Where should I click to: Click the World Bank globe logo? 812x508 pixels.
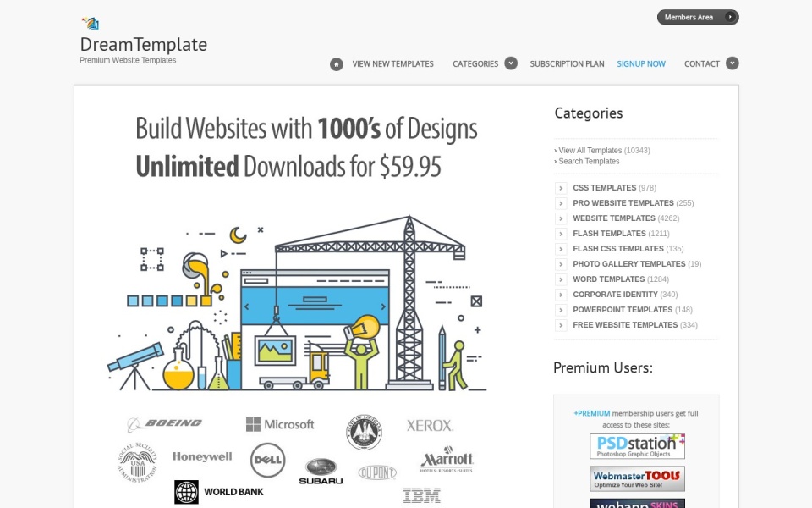point(186,492)
